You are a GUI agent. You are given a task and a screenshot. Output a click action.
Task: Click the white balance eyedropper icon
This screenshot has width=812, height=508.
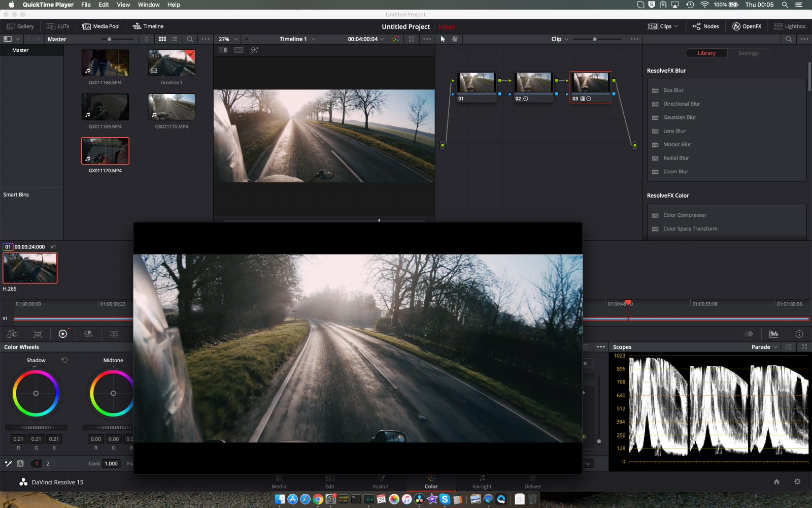pos(9,463)
